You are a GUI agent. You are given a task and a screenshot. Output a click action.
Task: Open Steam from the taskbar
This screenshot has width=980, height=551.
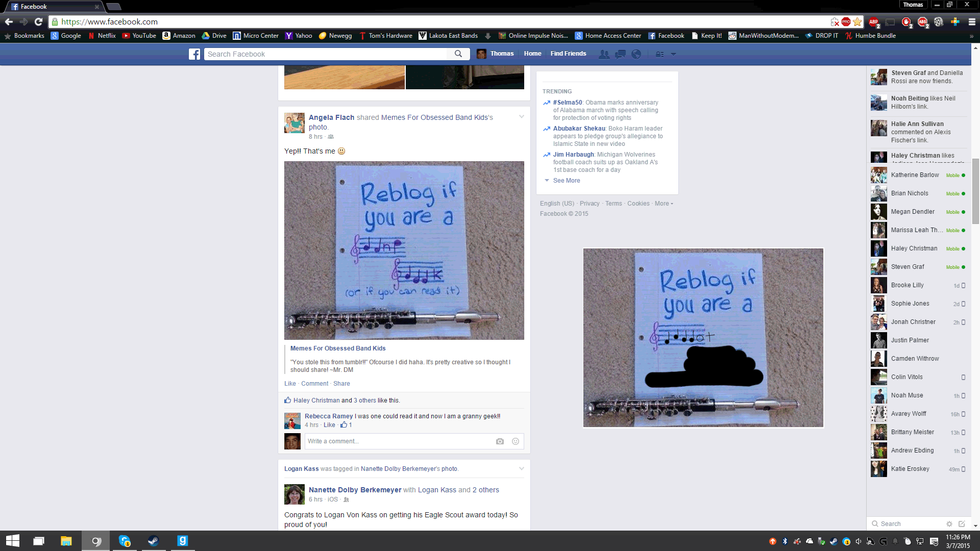click(153, 541)
